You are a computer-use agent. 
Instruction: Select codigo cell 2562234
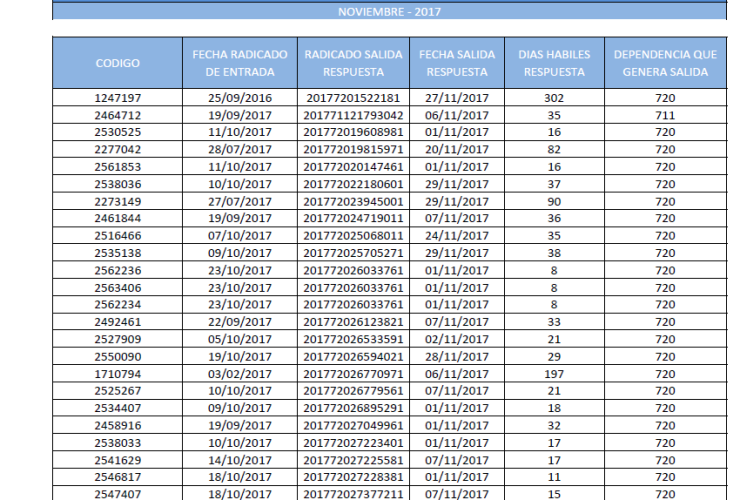coord(118,305)
